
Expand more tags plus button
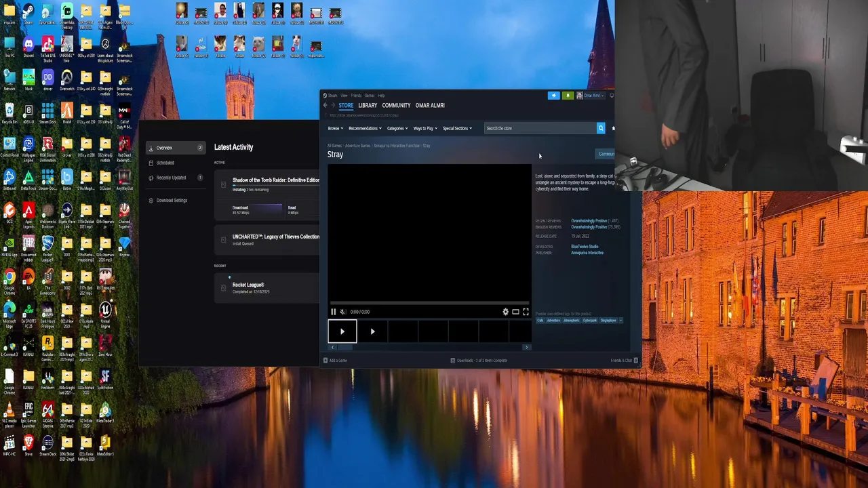(620, 321)
